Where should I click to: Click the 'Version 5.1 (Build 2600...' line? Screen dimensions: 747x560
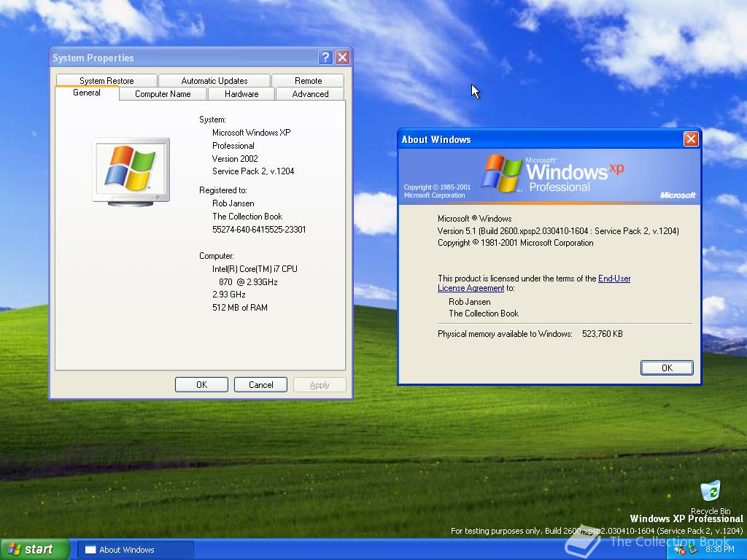tap(558, 231)
